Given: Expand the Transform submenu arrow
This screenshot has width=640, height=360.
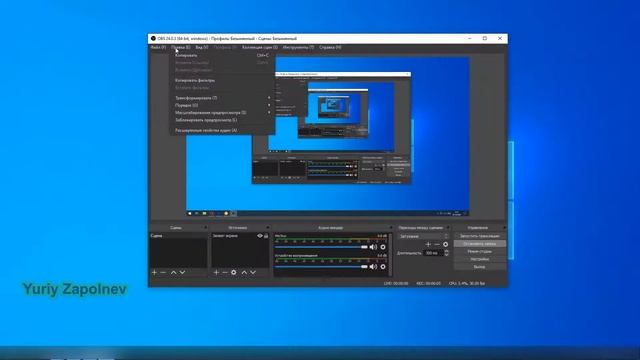Looking at the screenshot, I should tap(269, 98).
